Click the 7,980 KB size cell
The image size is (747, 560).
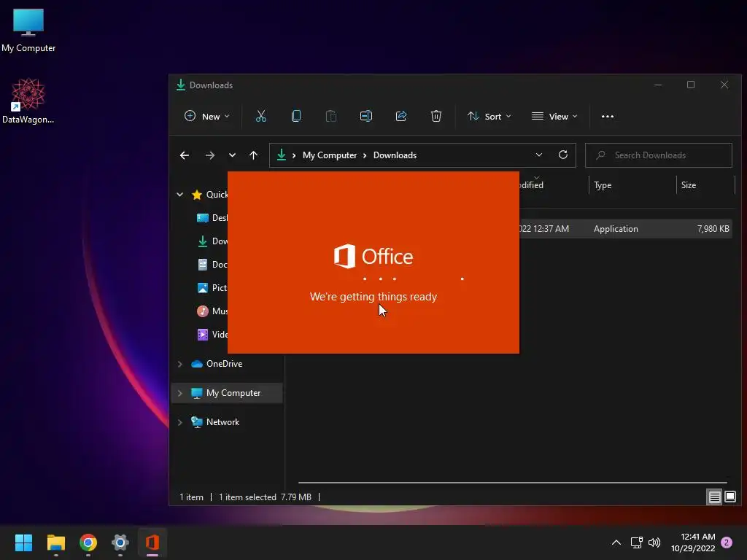coord(713,228)
